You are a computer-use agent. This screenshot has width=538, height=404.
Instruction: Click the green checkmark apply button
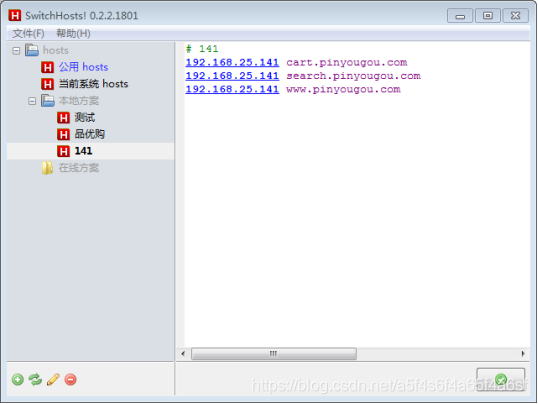pos(501,379)
